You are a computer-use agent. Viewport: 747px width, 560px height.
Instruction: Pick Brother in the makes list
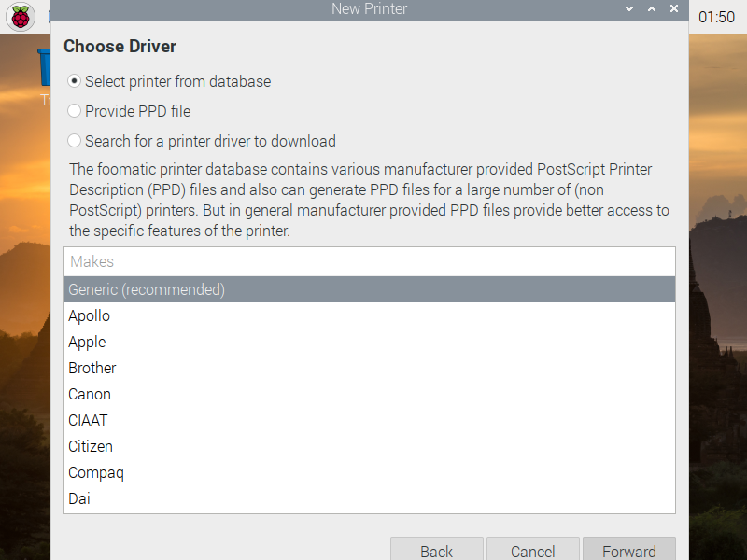370,368
